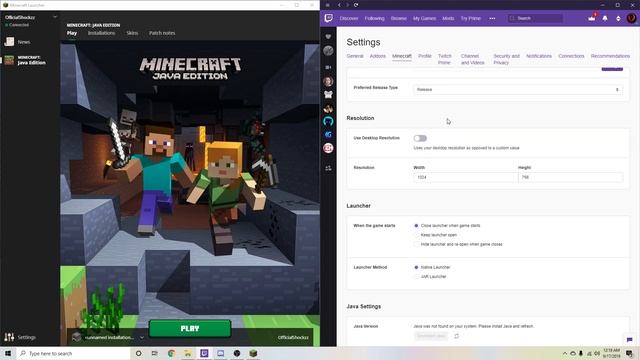This screenshot has height=360, width=640.
Task: Switch to Skins tab in launcher
Action: 132,33
